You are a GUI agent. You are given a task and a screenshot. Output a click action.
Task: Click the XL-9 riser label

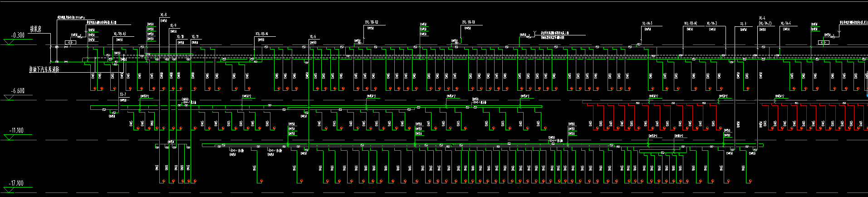coord(173,26)
